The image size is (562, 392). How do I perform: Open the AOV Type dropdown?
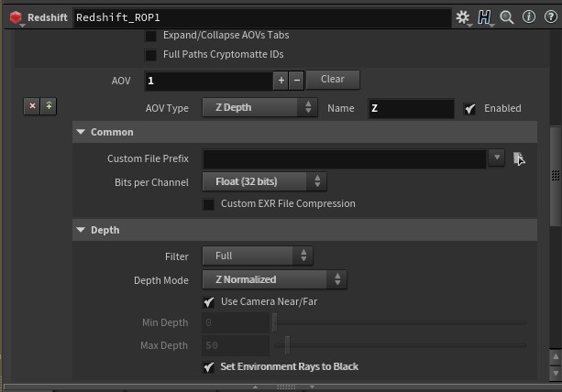259,108
